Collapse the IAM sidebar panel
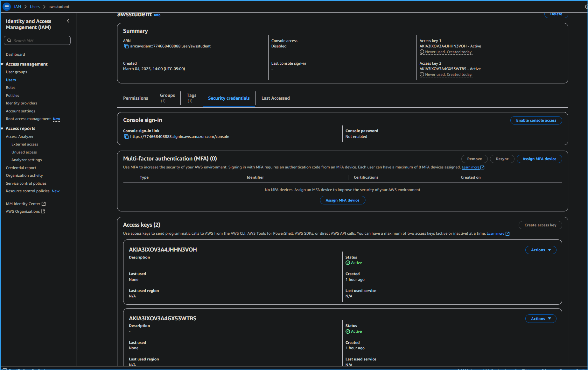 click(68, 20)
